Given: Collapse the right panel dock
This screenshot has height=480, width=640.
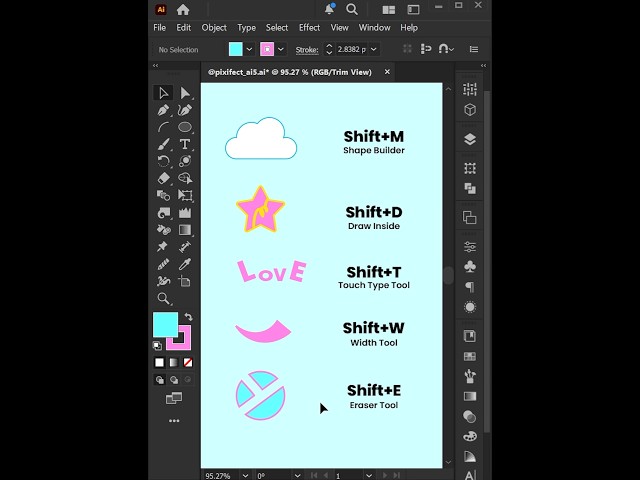Looking at the screenshot, I should coord(484,65).
